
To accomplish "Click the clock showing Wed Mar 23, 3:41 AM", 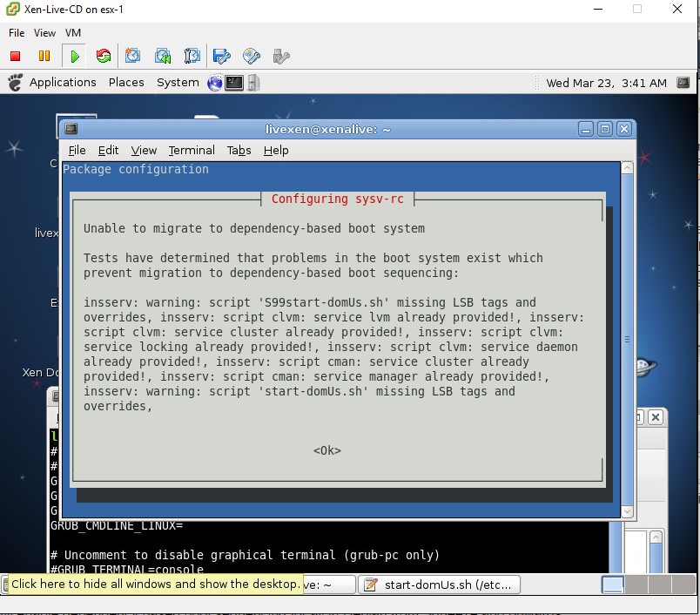I will (606, 83).
